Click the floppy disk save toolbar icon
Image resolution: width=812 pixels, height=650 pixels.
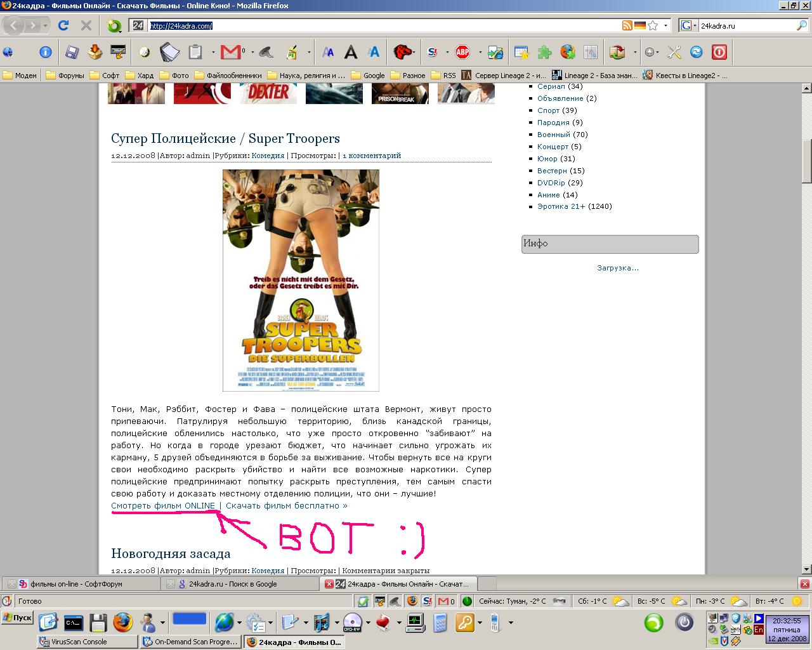click(x=72, y=52)
